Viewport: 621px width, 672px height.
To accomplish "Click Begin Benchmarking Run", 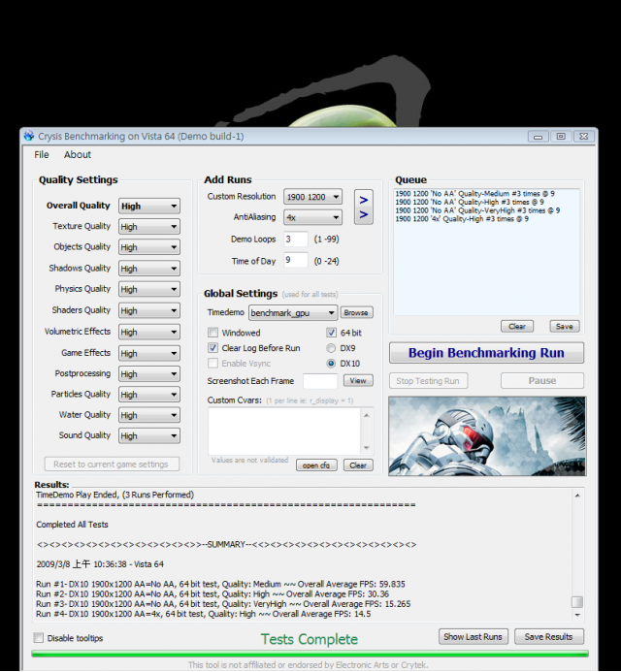I will pos(486,353).
